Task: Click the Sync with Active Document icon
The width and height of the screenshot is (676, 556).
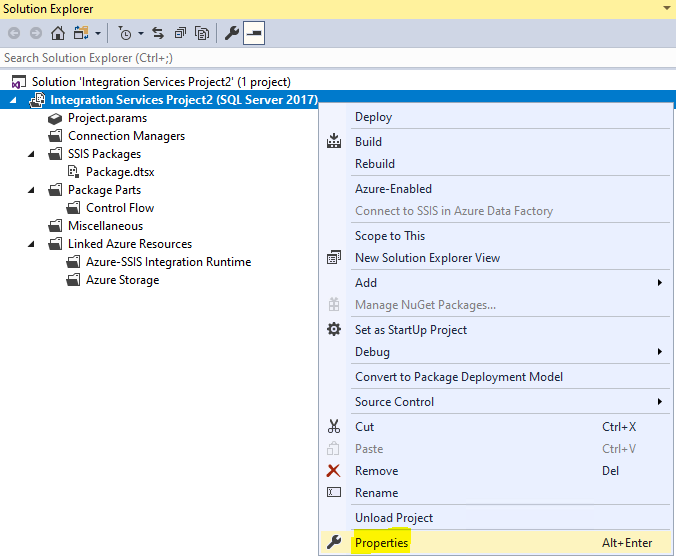Action: pyautogui.click(x=158, y=33)
